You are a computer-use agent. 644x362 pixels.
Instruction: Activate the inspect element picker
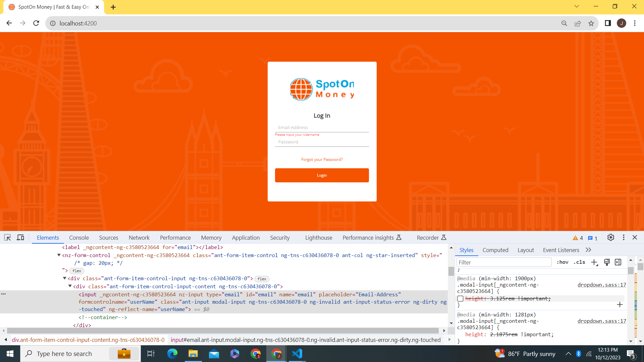(x=7, y=238)
